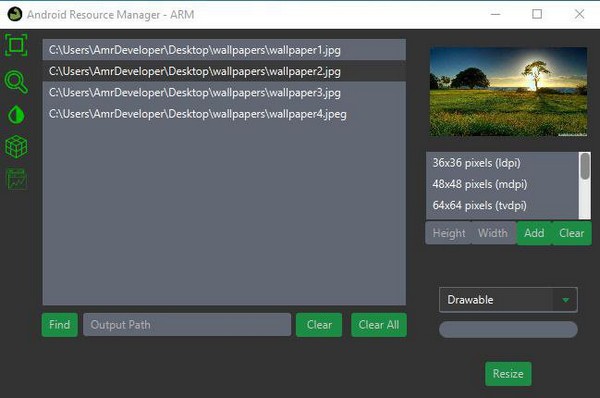The height and width of the screenshot is (398, 600).
Task: Select wallpaper1.jpg path in file list
Action: (x=224, y=50)
